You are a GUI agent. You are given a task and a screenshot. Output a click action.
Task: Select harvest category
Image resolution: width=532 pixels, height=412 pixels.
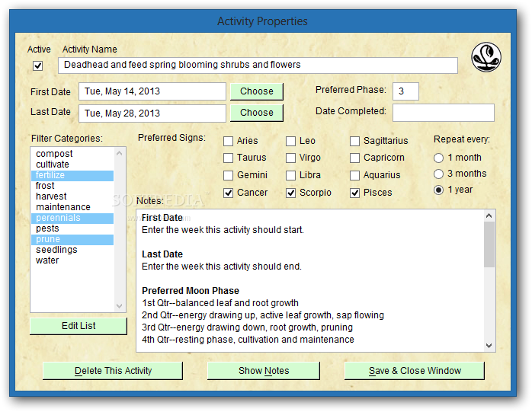click(x=72, y=196)
